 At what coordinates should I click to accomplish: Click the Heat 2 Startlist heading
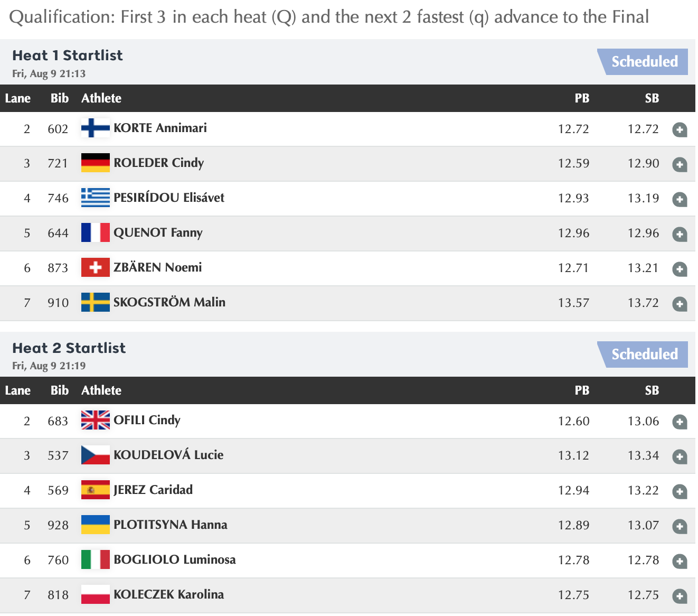pos(69,348)
